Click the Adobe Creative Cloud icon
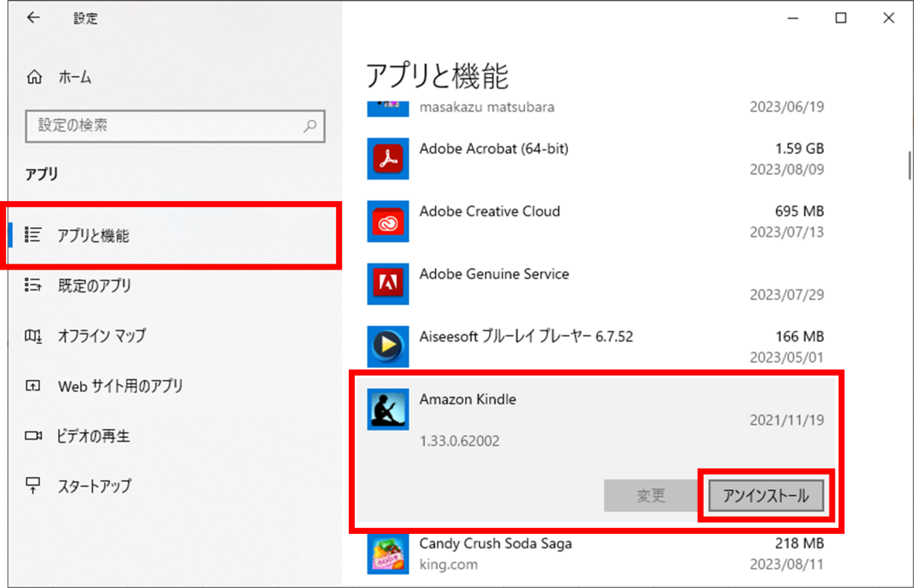Image resolution: width=914 pixels, height=588 pixels. 388,222
